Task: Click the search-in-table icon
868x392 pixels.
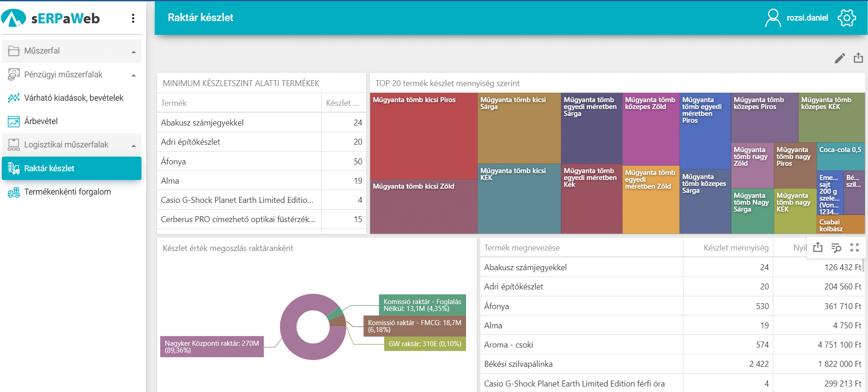Action: [836, 248]
